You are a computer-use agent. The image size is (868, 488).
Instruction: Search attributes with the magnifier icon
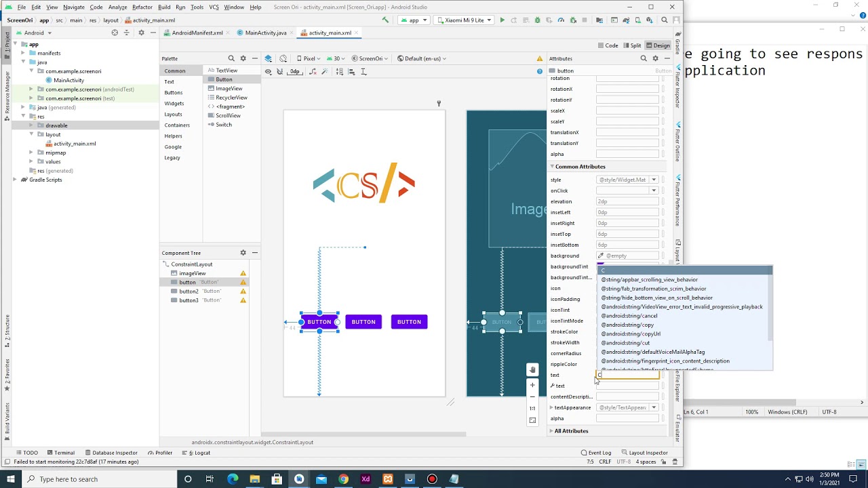644,58
